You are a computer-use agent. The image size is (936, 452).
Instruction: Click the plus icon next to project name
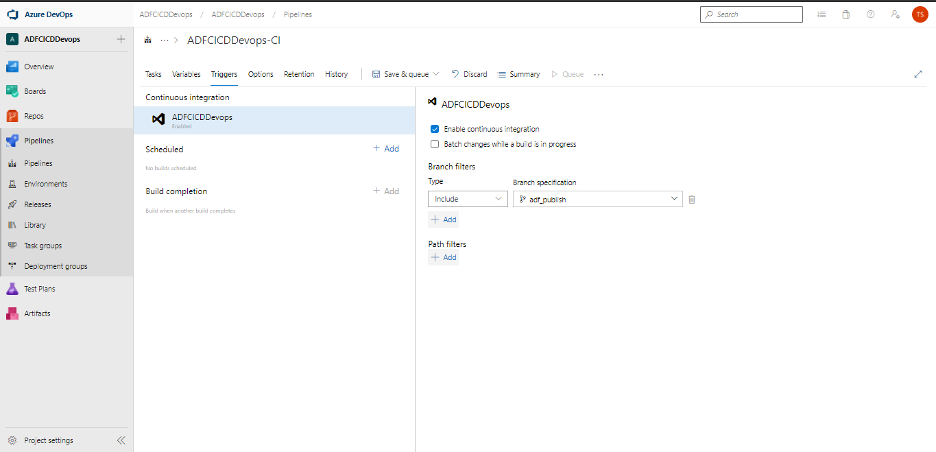pos(121,39)
